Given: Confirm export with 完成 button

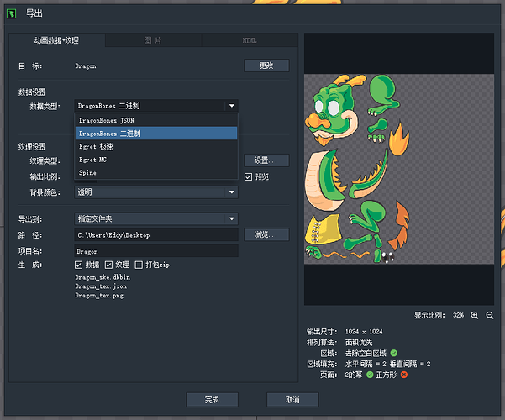Looking at the screenshot, I should (x=213, y=400).
